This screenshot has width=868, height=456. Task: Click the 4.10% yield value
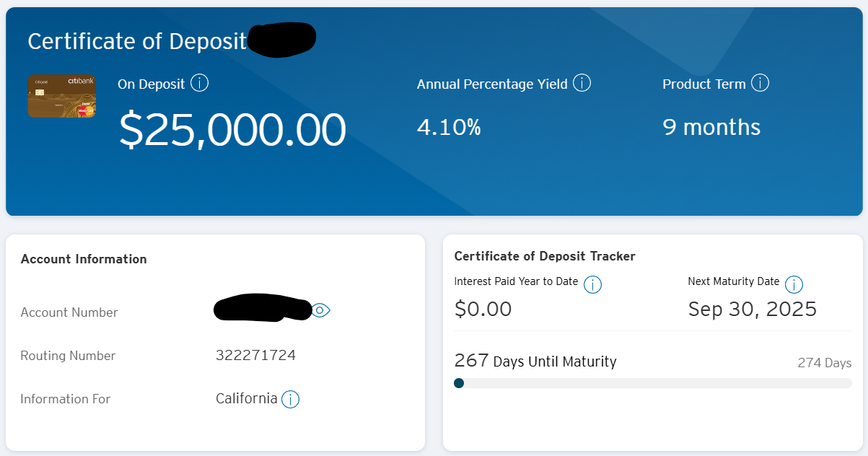click(x=449, y=128)
